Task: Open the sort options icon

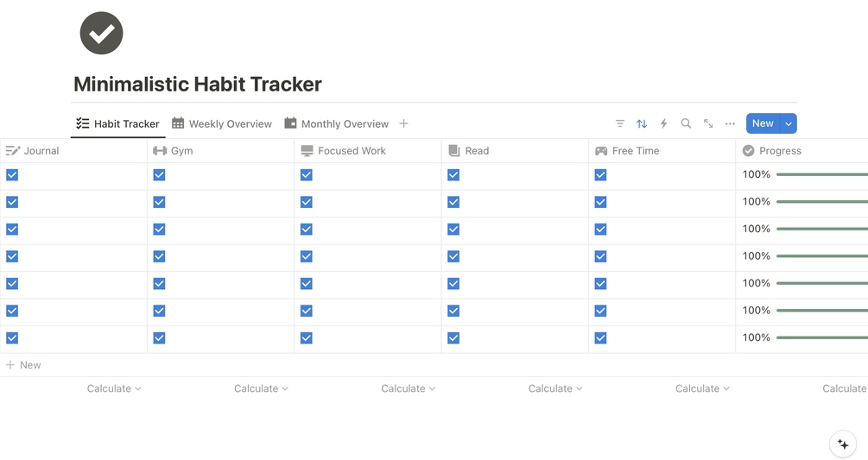Action: (x=642, y=123)
